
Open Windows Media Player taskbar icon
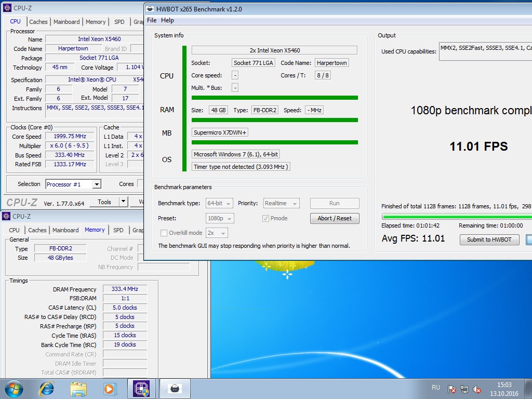click(x=110, y=389)
